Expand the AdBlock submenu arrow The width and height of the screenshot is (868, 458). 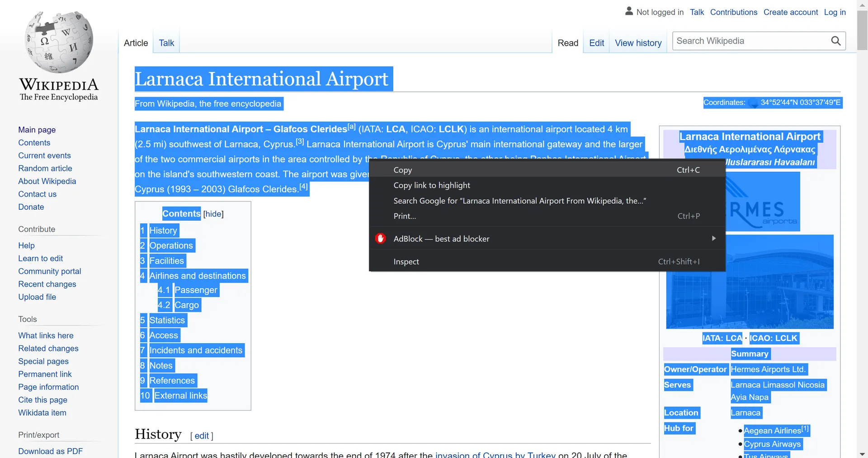pos(713,238)
